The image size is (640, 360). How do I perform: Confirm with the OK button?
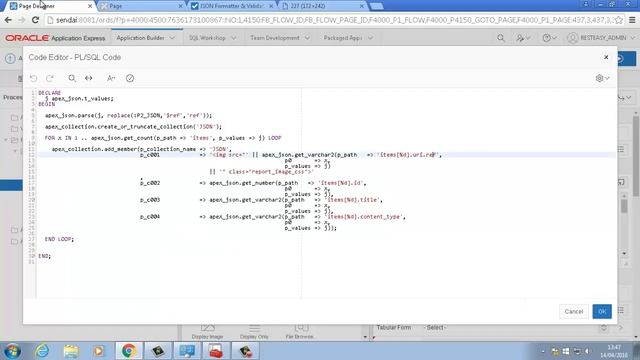[x=602, y=311]
